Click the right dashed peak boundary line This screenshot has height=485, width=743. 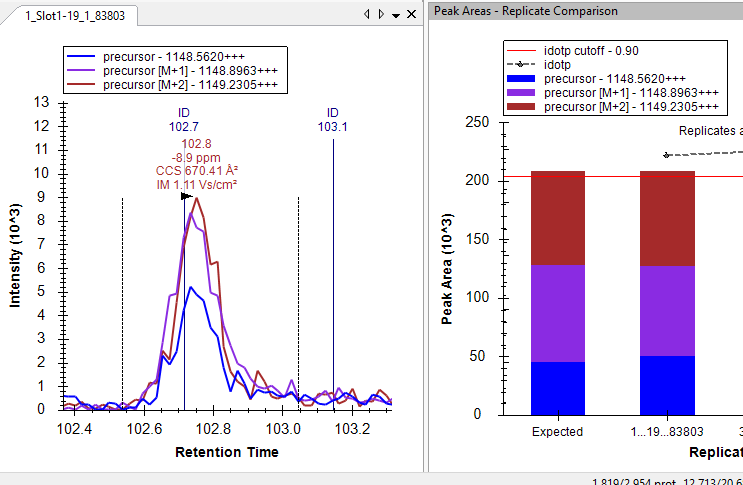point(299,300)
